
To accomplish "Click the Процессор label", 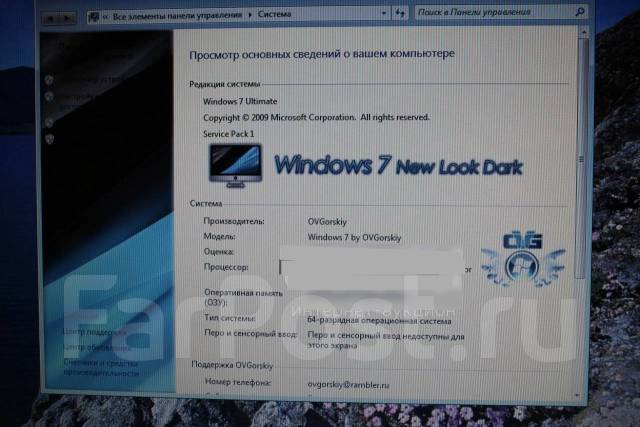I will tap(226, 267).
